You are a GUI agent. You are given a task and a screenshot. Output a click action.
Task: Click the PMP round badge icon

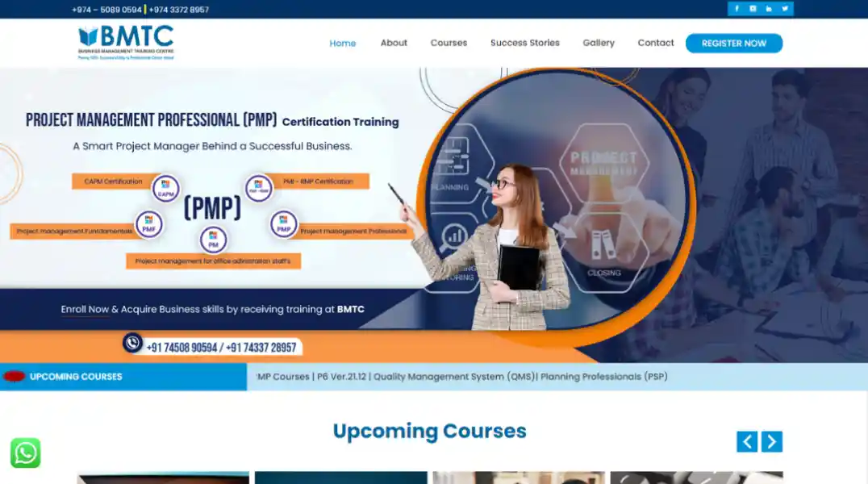click(283, 224)
